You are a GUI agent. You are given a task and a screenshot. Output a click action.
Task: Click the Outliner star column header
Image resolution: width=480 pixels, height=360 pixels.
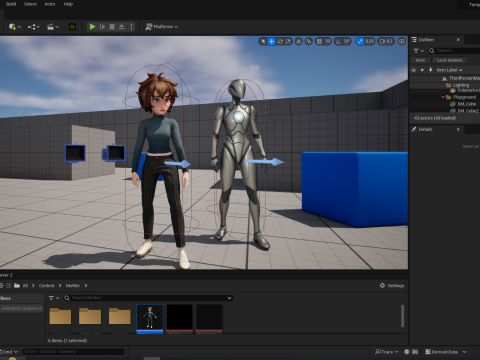[422, 70]
